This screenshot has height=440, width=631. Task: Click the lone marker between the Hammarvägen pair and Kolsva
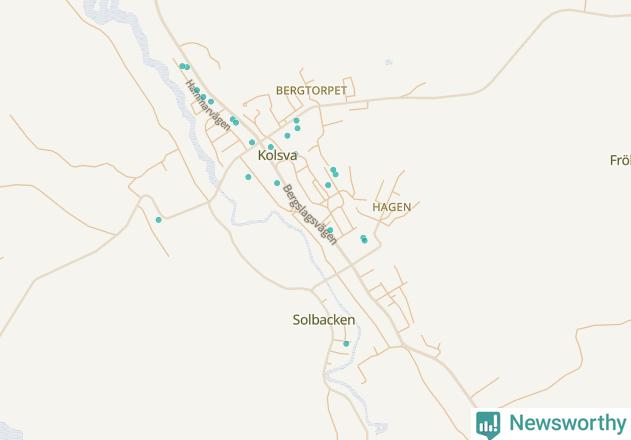pyautogui.click(x=252, y=142)
